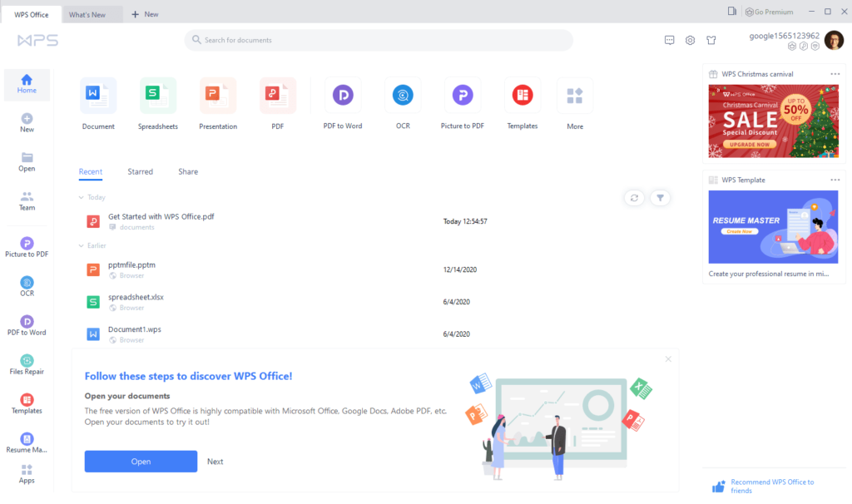Create a new Presentation
The height and width of the screenshot is (504, 852).
pyautogui.click(x=218, y=94)
